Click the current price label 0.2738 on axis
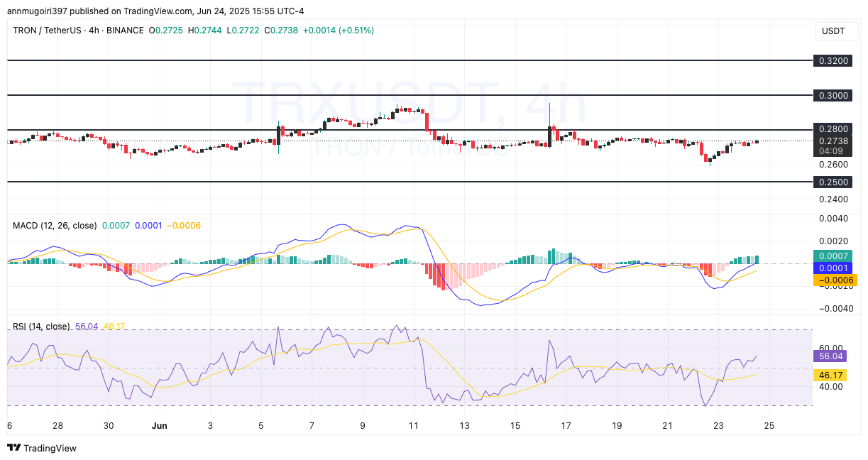 coord(835,141)
